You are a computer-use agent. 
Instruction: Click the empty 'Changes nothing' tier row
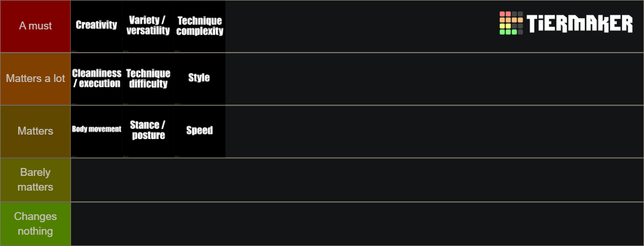coord(357,224)
